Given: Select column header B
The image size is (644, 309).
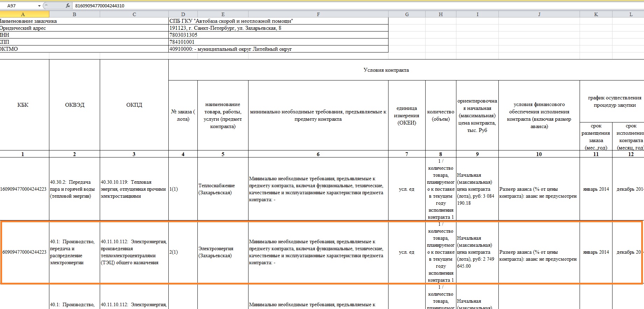Looking at the screenshot, I should 75,14.
